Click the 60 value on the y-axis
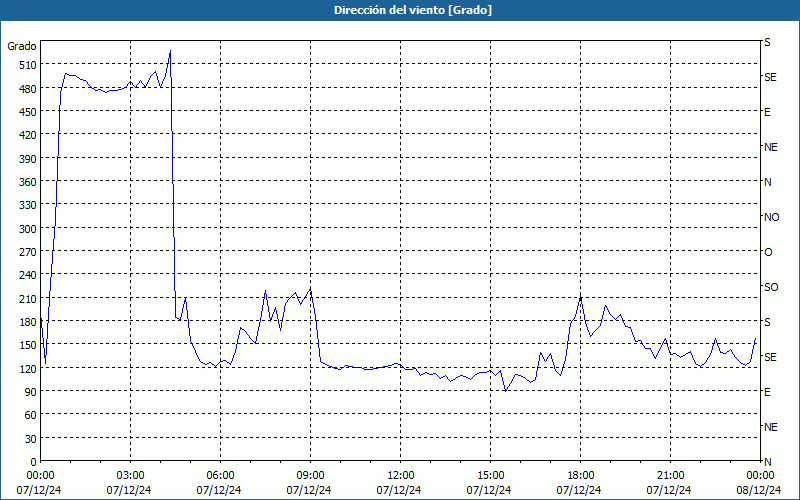The image size is (800, 500). [31, 415]
